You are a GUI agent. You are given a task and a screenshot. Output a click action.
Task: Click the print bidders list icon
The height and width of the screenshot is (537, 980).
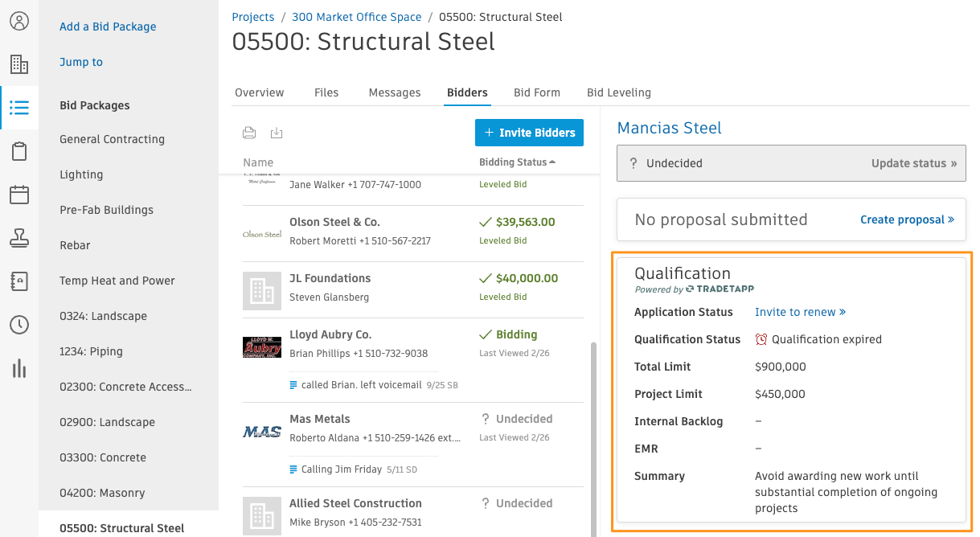(x=249, y=133)
